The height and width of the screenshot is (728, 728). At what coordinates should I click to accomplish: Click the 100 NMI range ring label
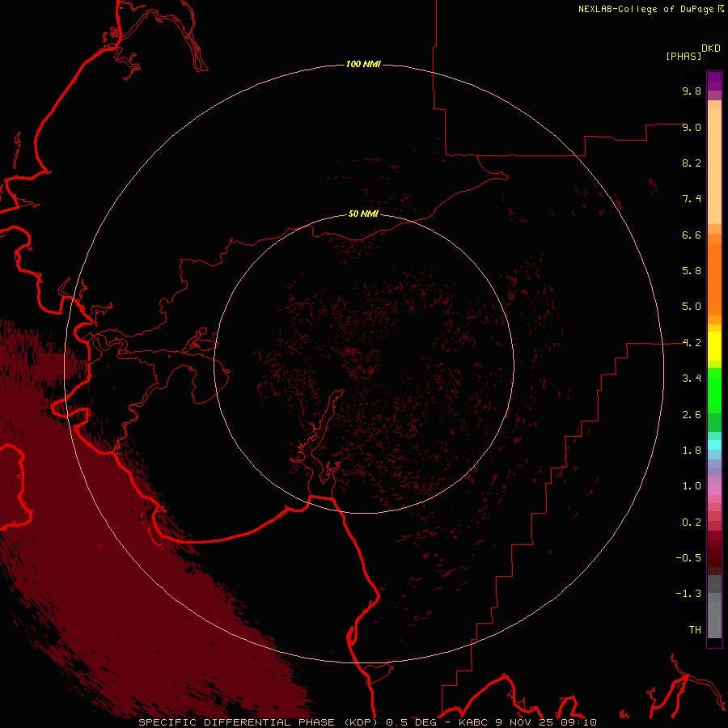pyautogui.click(x=363, y=64)
